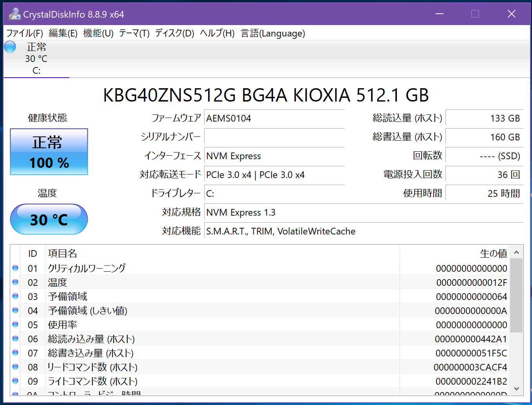The height and width of the screenshot is (405, 532).
Task: Click the CrystalDiskInfo app icon in title bar
Action: [14, 14]
